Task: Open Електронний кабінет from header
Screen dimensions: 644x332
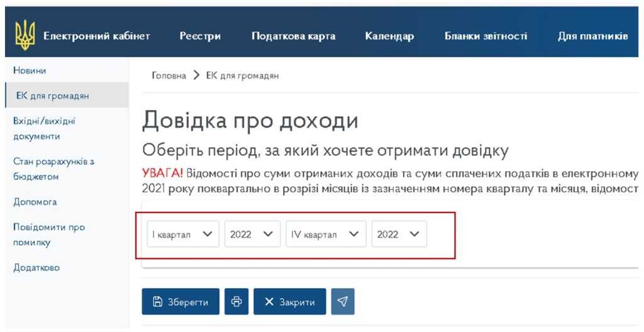Action: [96, 36]
